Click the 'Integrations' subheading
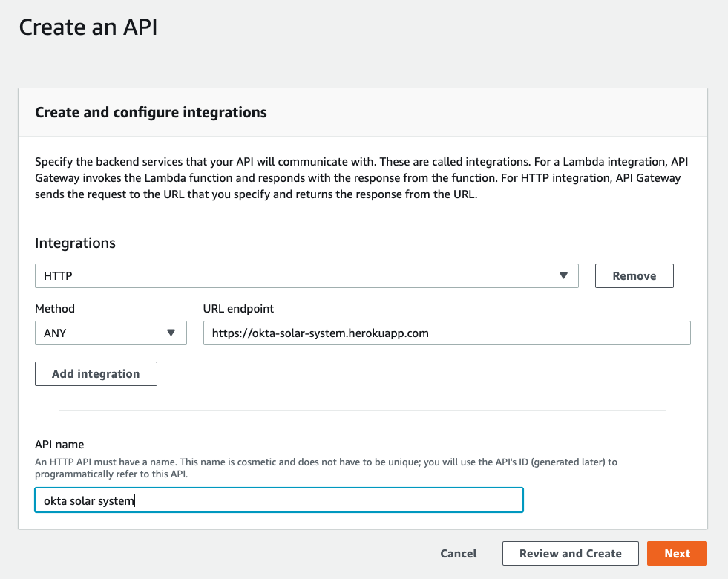 [75, 243]
